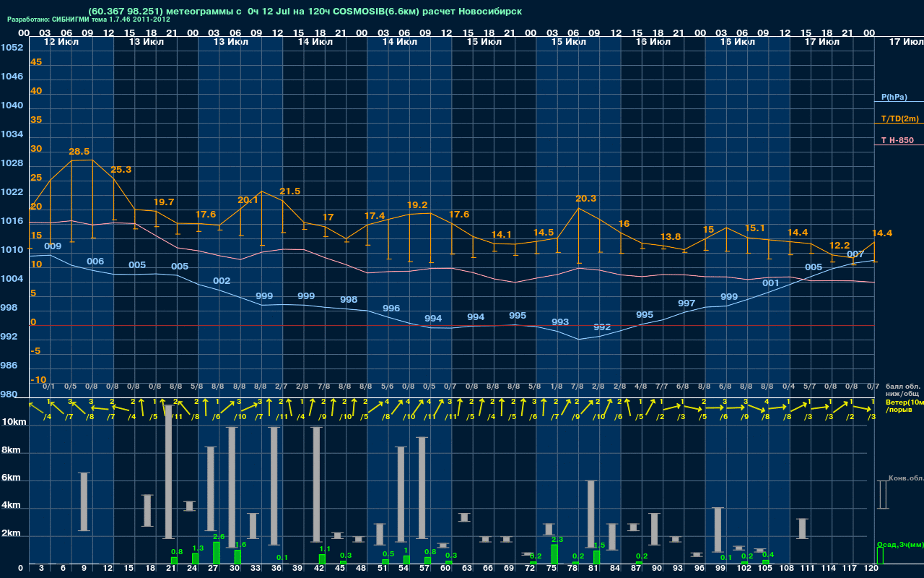The image size is (924, 578).
Task: Click the blue P(hPa) legend line
Action: point(899,102)
